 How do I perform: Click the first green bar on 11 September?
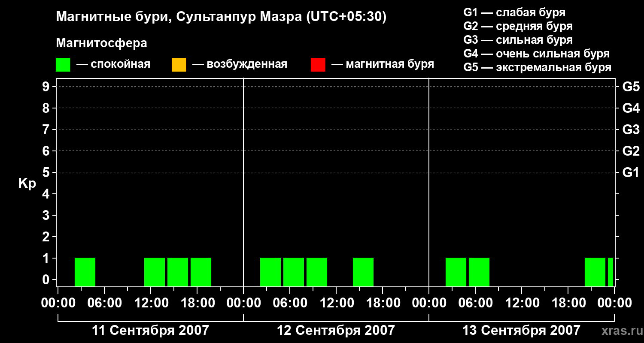pyautogui.click(x=85, y=272)
